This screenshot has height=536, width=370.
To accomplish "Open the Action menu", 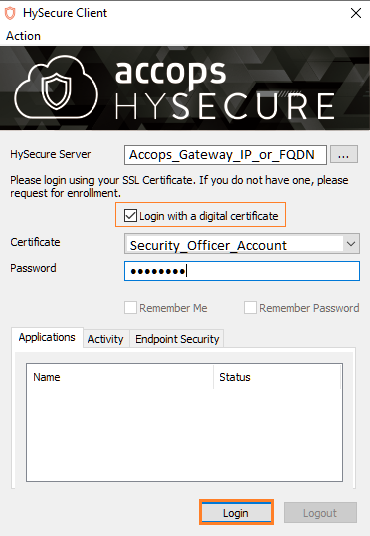I will click(23, 36).
